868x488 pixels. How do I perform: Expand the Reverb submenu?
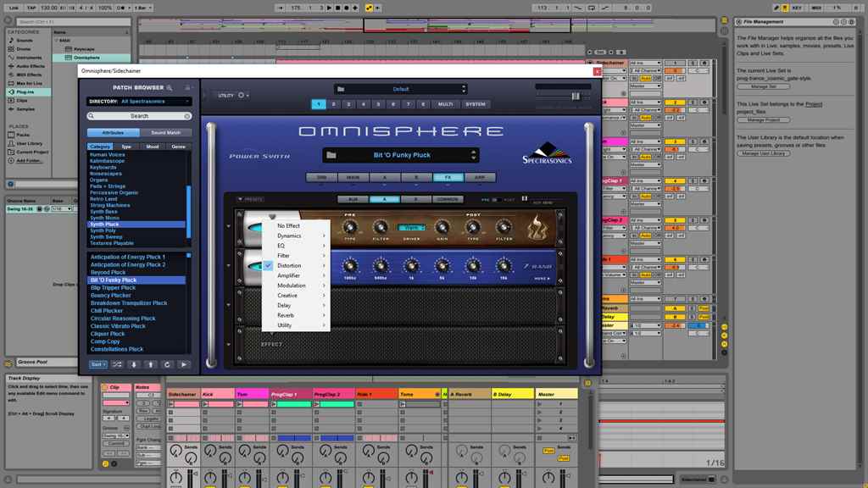pos(296,315)
